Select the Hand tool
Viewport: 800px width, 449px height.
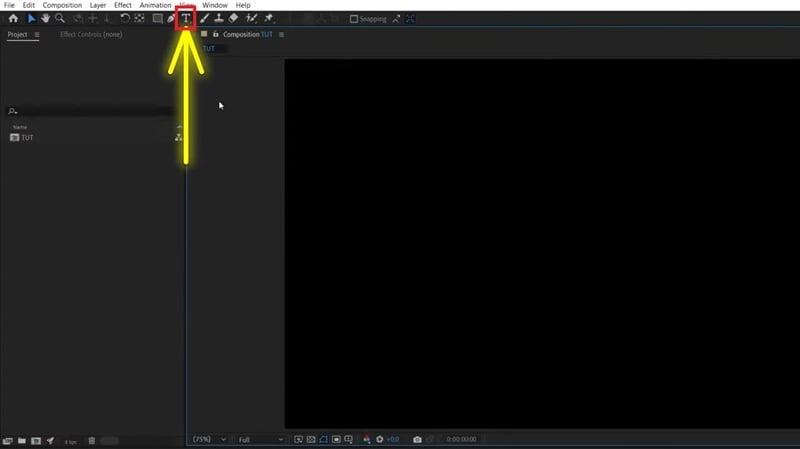pyautogui.click(x=45, y=18)
